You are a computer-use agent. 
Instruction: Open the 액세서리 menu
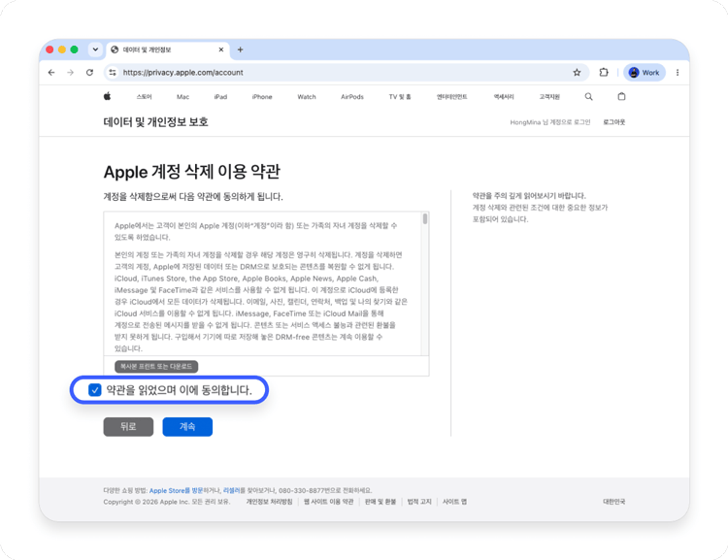[504, 97]
